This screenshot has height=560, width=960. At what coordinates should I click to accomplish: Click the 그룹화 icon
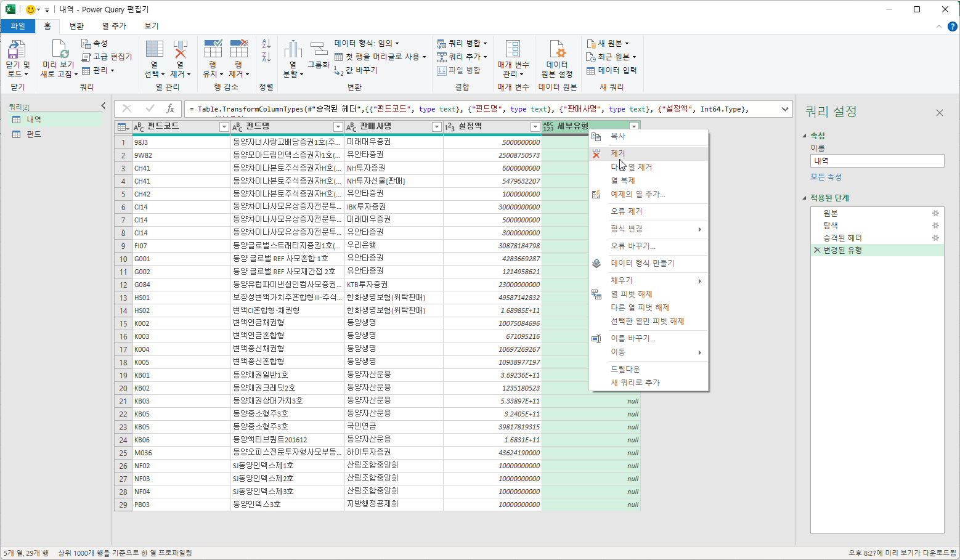[x=319, y=49]
